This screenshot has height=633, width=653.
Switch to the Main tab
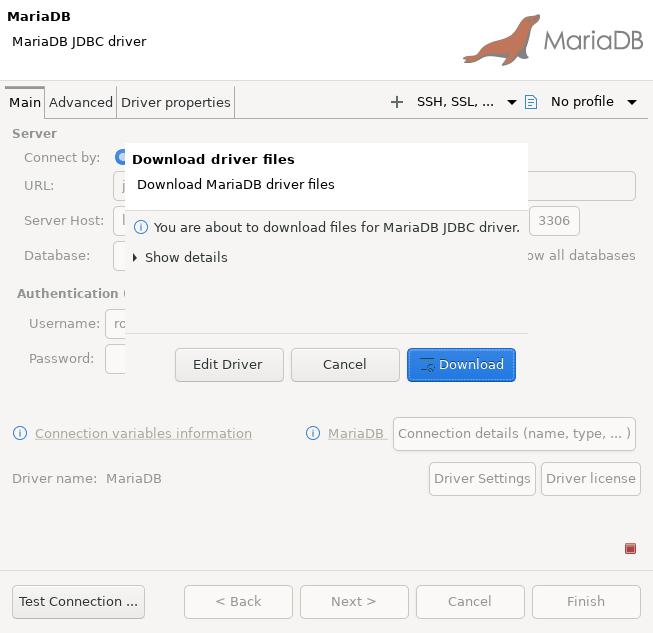(25, 102)
